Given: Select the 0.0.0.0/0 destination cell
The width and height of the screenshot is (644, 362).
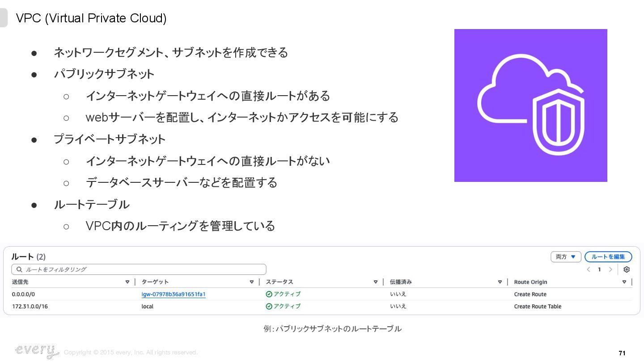Looking at the screenshot, I should pos(23,294).
